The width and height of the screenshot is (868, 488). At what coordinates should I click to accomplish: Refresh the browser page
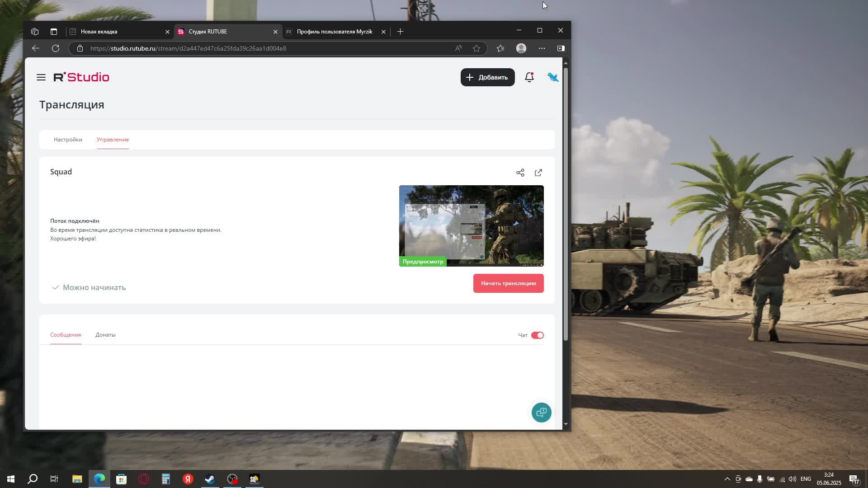[56, 48]
